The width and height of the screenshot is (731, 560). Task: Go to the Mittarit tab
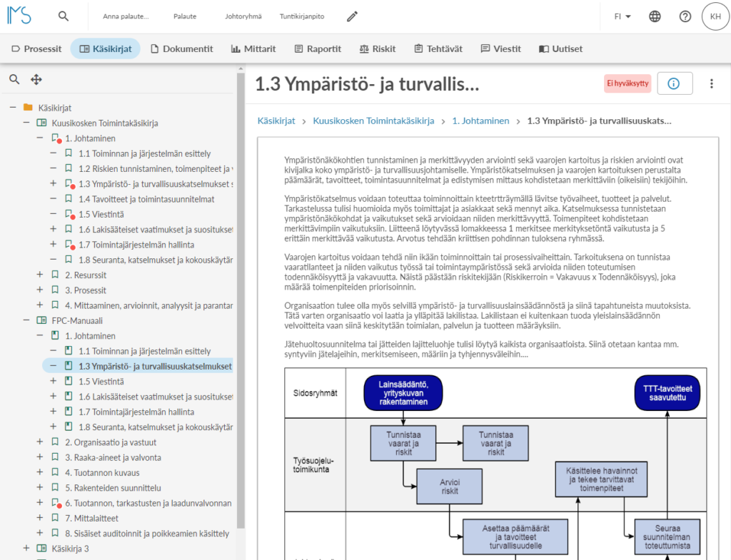click(x=253, y=49)
